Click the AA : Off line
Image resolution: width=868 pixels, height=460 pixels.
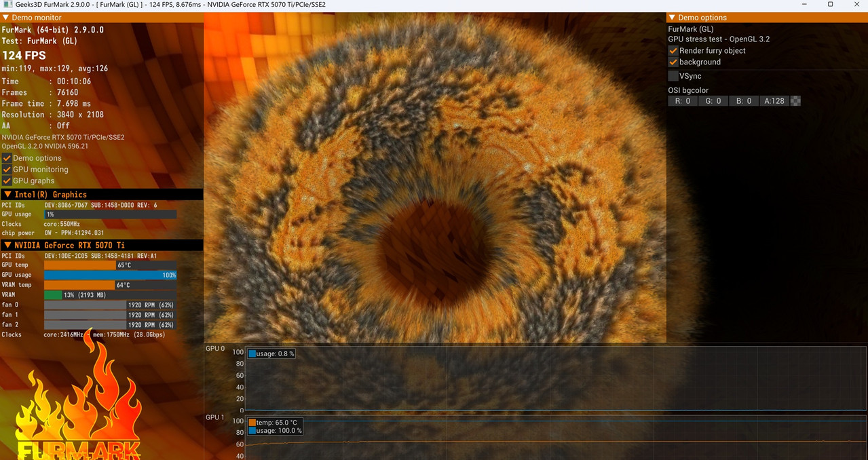[x=35, y=126]
